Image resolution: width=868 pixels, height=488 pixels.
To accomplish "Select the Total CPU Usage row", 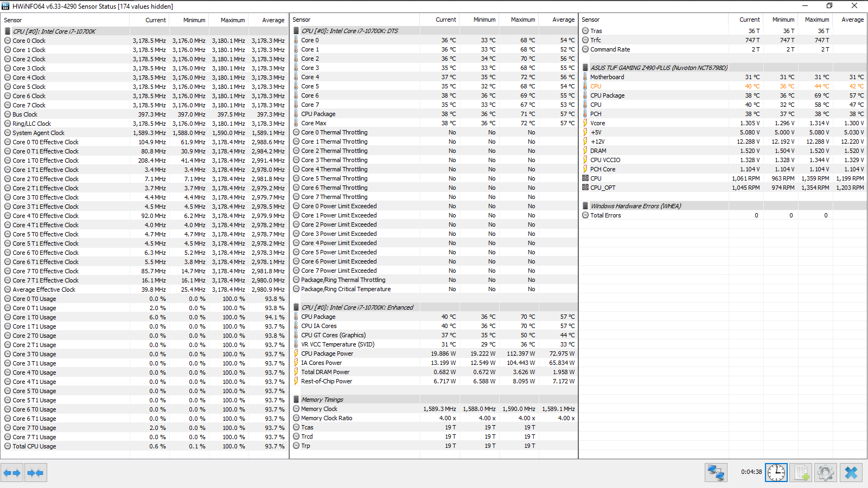I will click(x=145, y=446).
